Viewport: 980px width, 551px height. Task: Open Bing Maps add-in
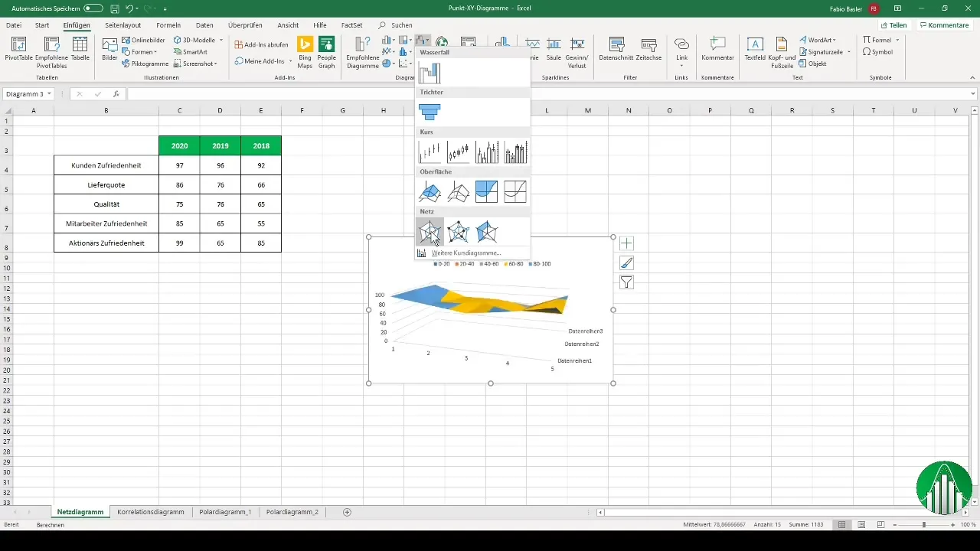(x=305, y=52)
